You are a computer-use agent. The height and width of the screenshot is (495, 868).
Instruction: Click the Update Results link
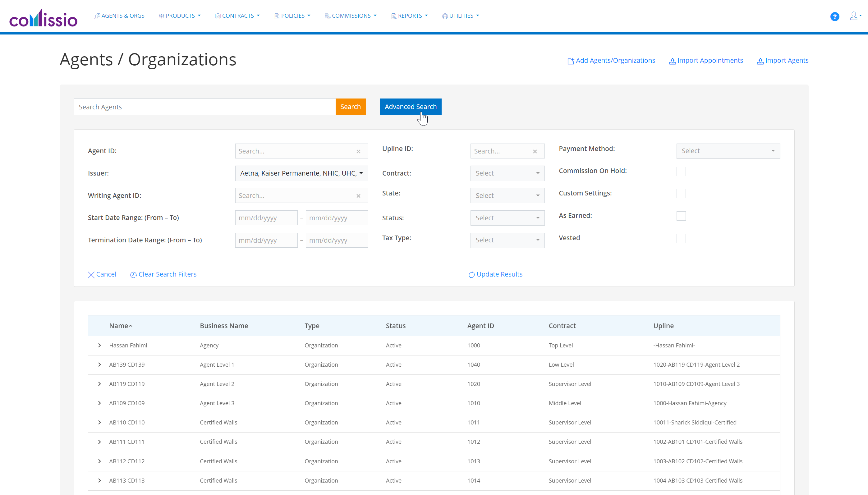pos(495,274)
